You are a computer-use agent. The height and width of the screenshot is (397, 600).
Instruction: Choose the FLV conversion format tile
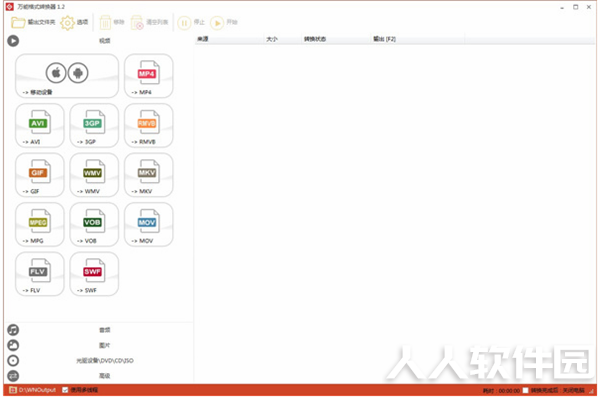pos(39,274)
